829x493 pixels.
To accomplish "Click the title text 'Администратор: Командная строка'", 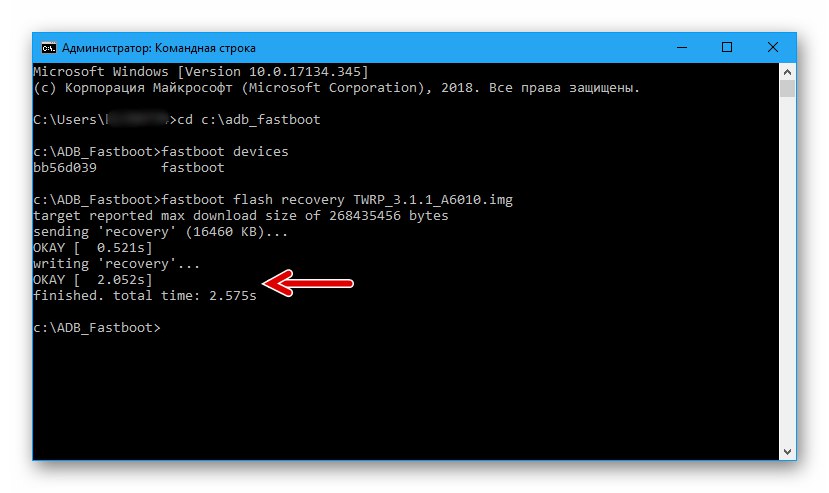I will (159, 47).
